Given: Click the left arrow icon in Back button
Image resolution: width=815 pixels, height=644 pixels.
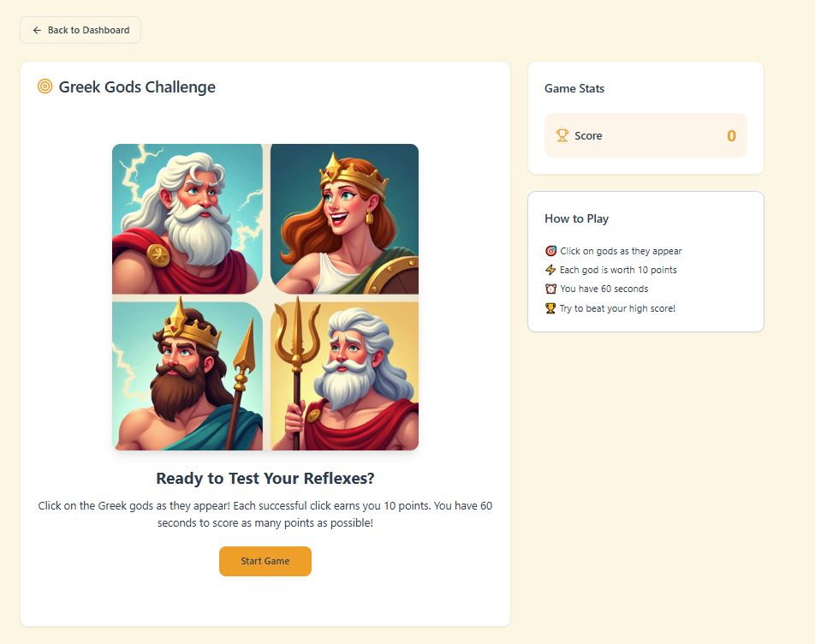Looking at the screenshot, I should coord(37,30).
